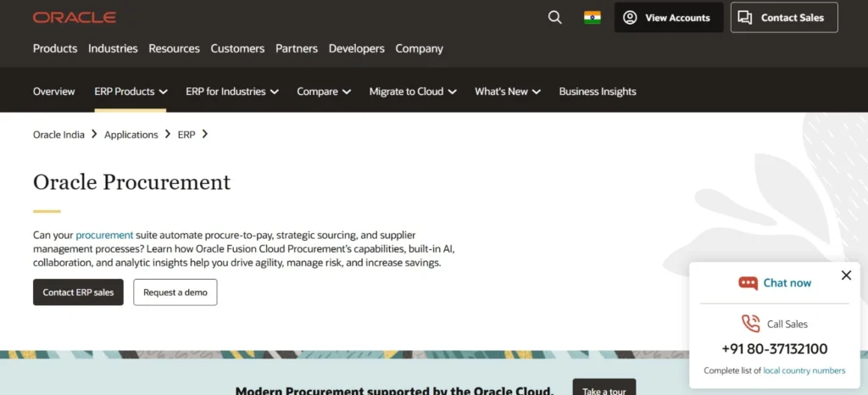Open View Accounts button
This screenshot has width=868, height=395.
click(669, 18)
